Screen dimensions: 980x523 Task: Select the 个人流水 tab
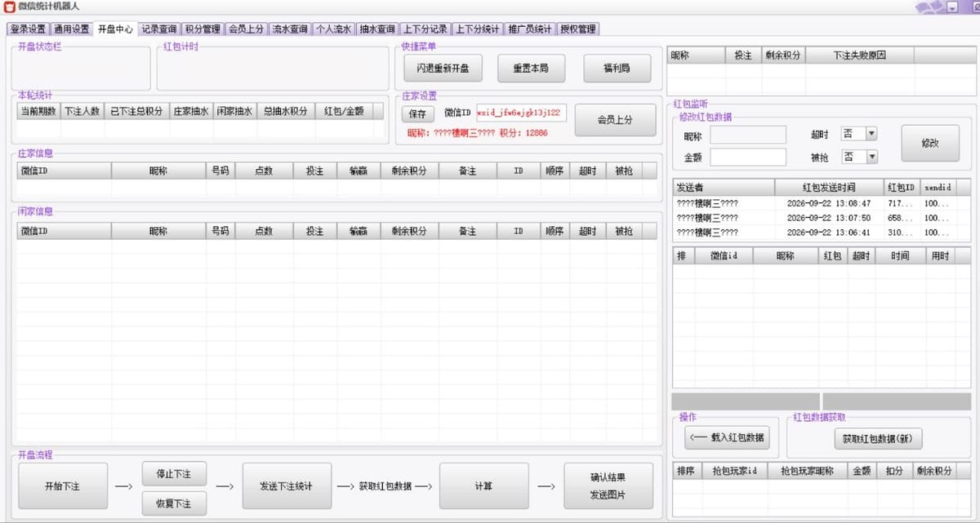pos(334,29)
